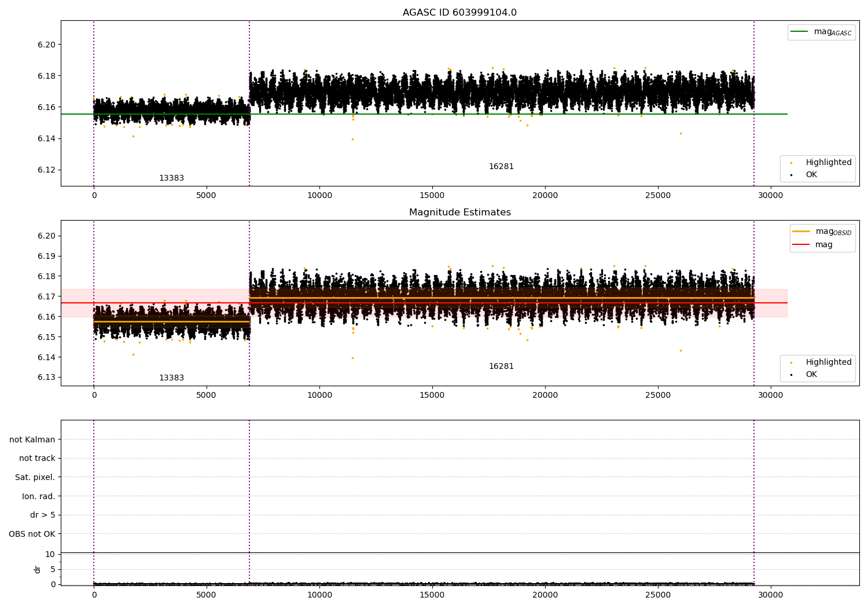This screenshot has height=608, width=868.
Task: Click the 'not track' row label
Action: coord(37,459)
